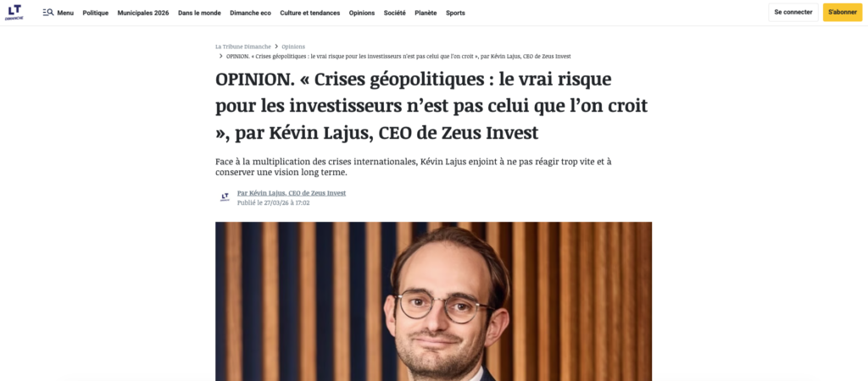This screenshot has height=381, width=868.
Task: Open Dans le monde section
Action: click(x=199, y=13)
